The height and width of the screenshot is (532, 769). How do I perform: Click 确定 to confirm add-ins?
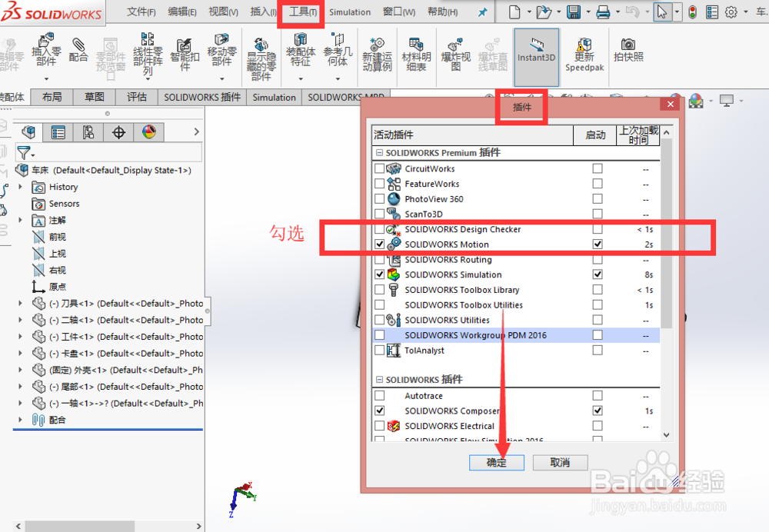496,462
